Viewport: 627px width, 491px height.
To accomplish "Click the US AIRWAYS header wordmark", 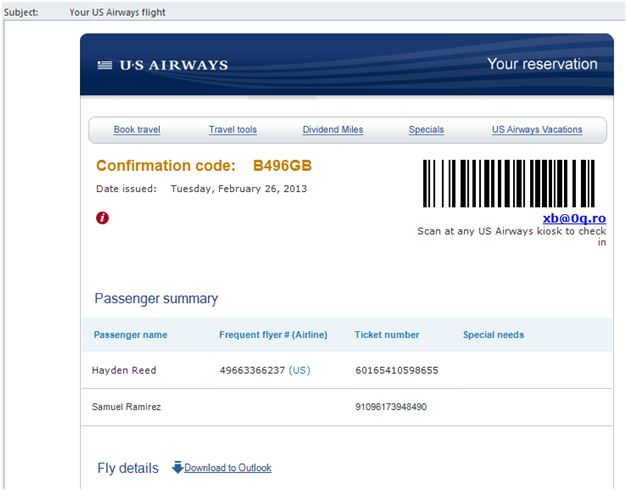I will click(x=174, y=65).
